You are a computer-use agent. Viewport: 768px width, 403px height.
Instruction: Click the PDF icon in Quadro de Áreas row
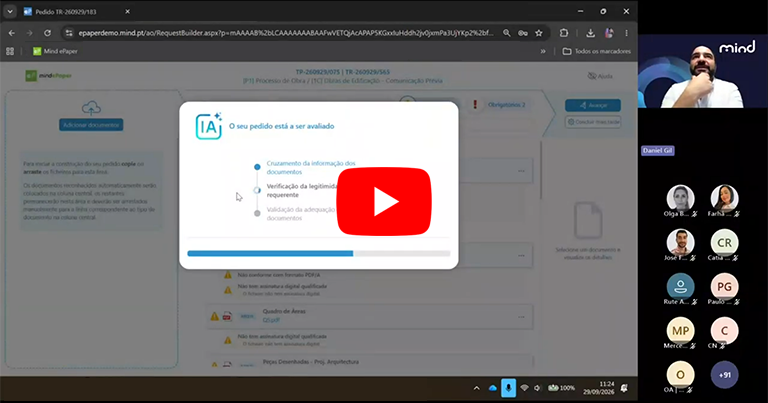point(227,316)
